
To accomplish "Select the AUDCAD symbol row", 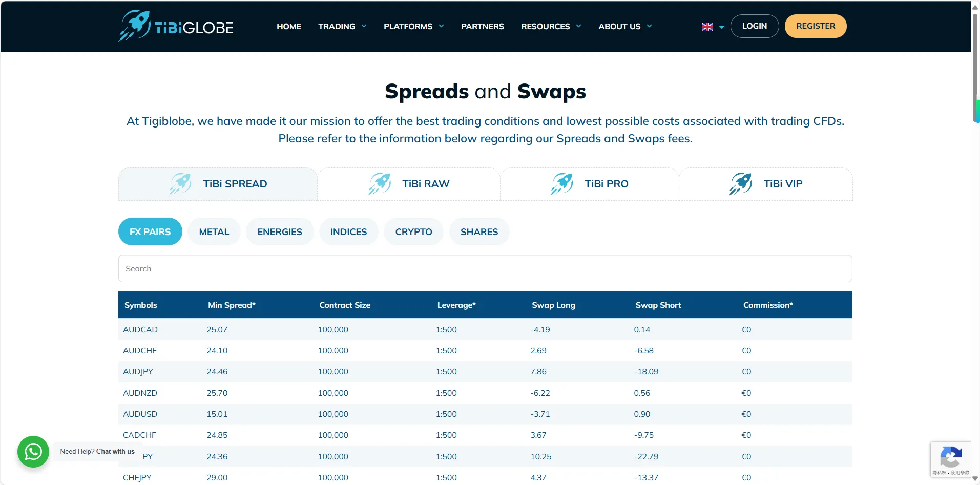I will (485, 329).
